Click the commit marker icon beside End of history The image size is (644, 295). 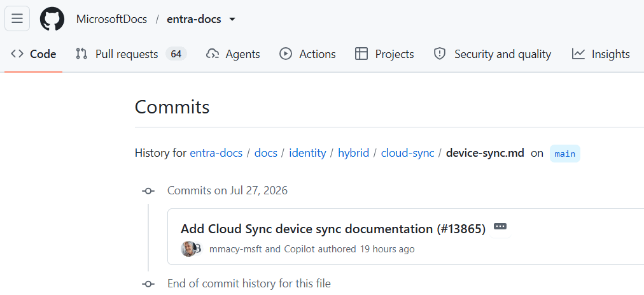point(148,284)
